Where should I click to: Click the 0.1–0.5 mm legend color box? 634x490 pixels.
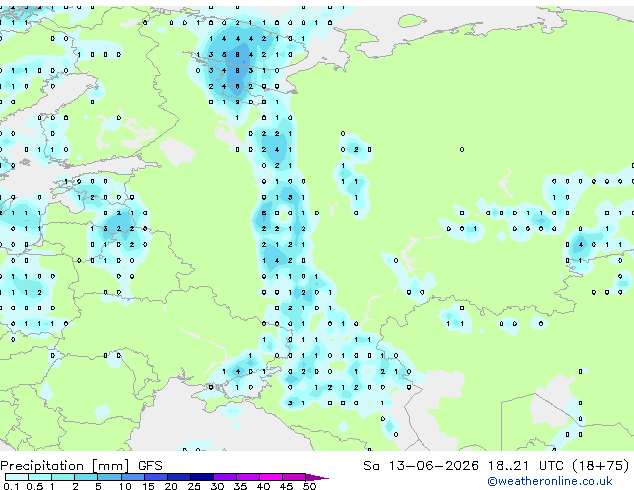click(17, 477)
